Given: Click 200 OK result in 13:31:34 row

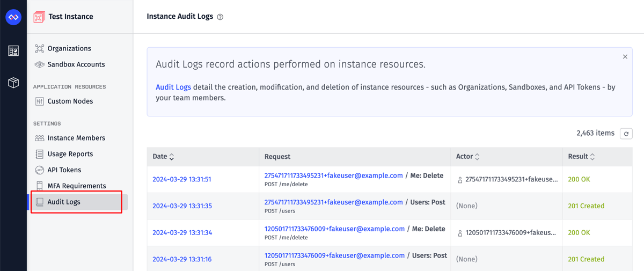Looking at the screenshot, I should click(x=579, y=233).
